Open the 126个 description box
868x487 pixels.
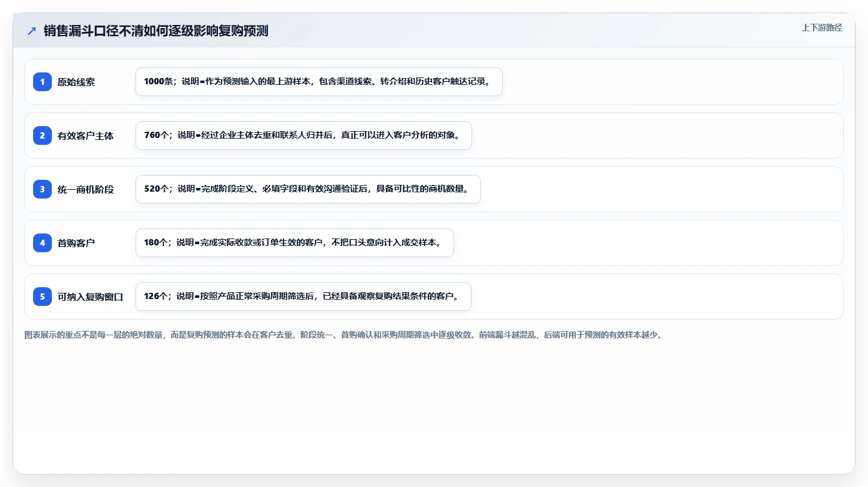tap(303, 297)
